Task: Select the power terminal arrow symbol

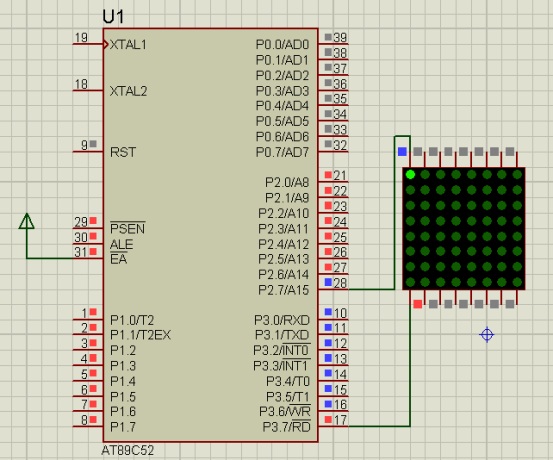Action: coord(27,221)
